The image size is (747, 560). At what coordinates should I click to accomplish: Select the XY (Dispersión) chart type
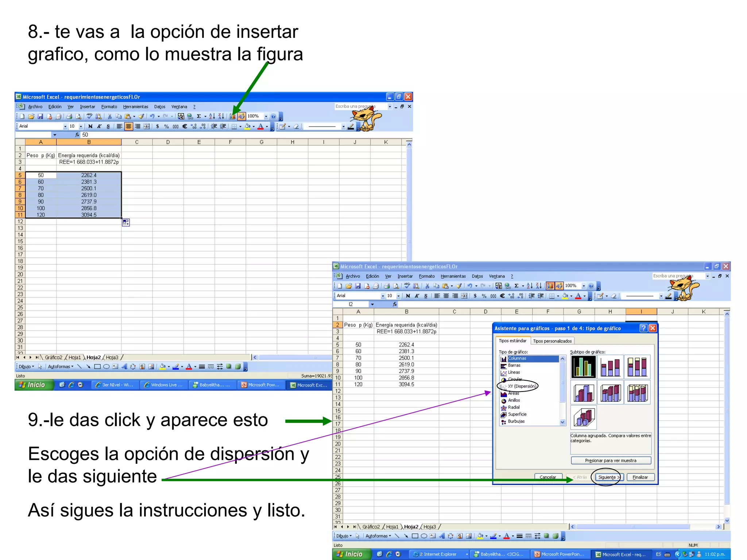click(x=522, y=386)
